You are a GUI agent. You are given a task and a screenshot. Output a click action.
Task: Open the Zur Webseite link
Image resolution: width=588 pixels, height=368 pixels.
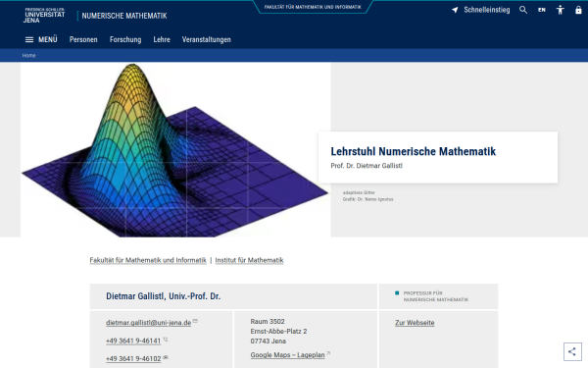click(x=415, y=323)
